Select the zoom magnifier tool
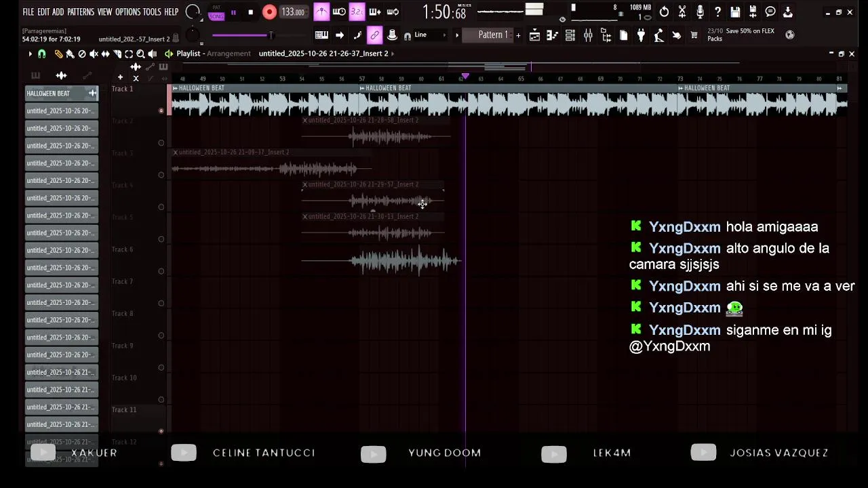868x488 pixels. [140, 54]
